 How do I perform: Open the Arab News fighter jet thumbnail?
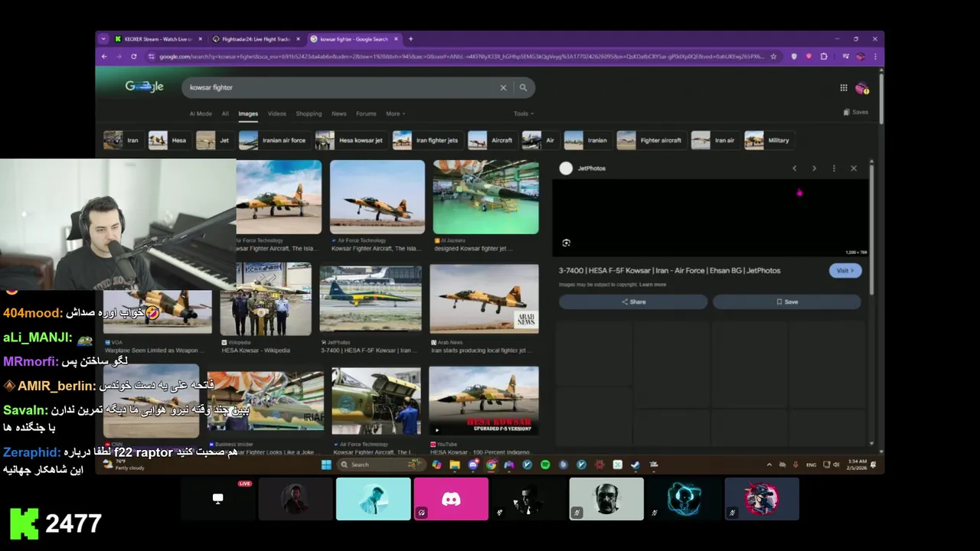coord(484,298)
